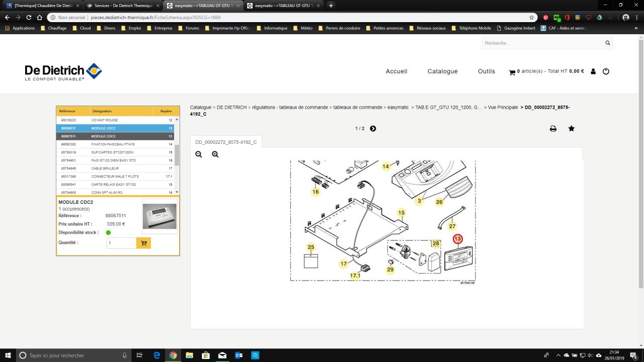Open the Outils menu
644x362 pixels.
487,71
